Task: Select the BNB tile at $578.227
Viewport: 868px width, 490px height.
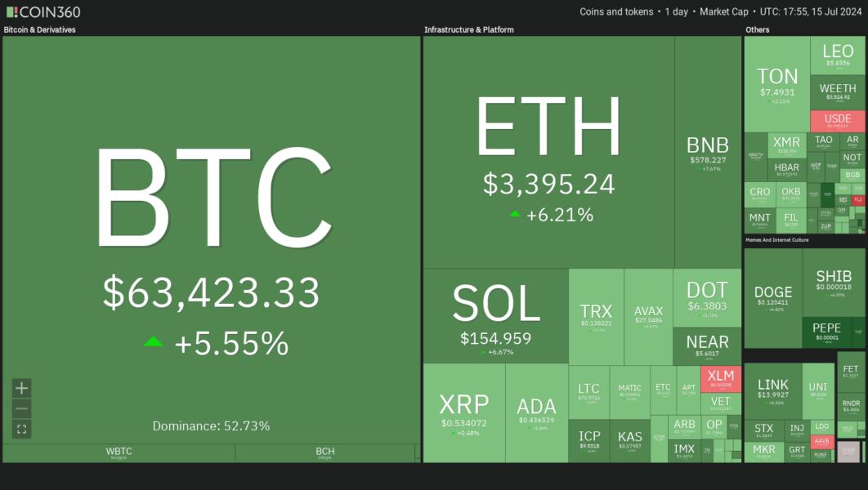Action: tap(708, 152)
